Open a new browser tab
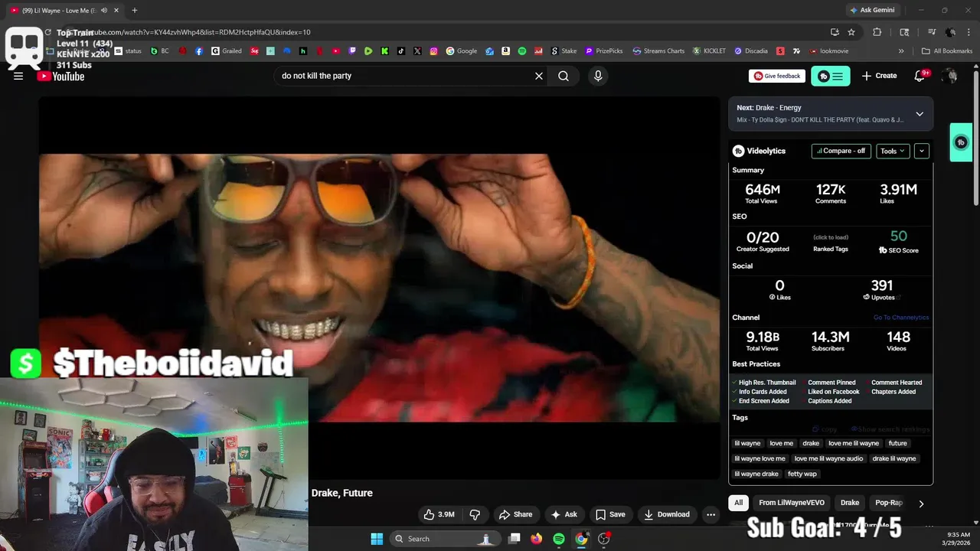This screenshot has height=551, width=980. click(135, 10)
